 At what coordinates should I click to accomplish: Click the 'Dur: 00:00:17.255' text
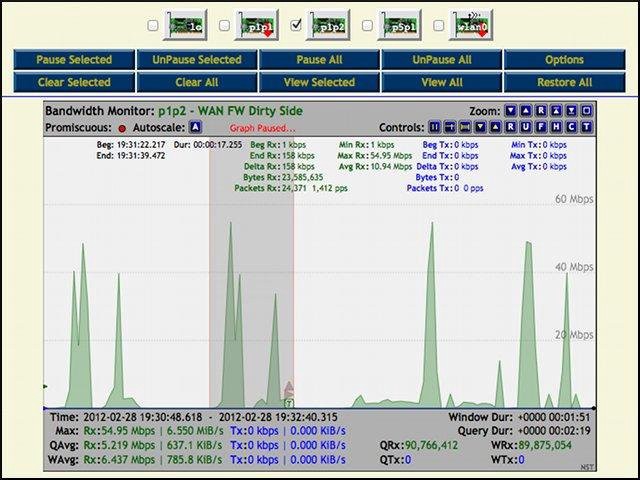[x=208, y=145]
